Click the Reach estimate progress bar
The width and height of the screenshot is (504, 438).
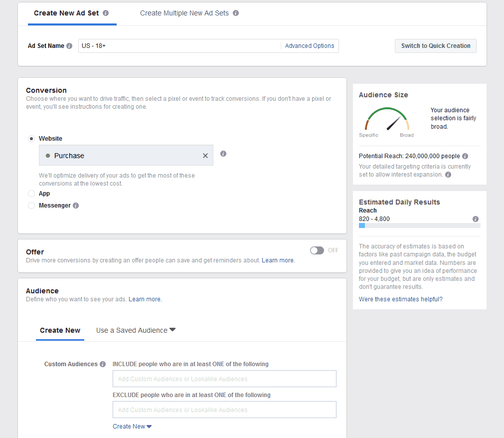(419, 225)
